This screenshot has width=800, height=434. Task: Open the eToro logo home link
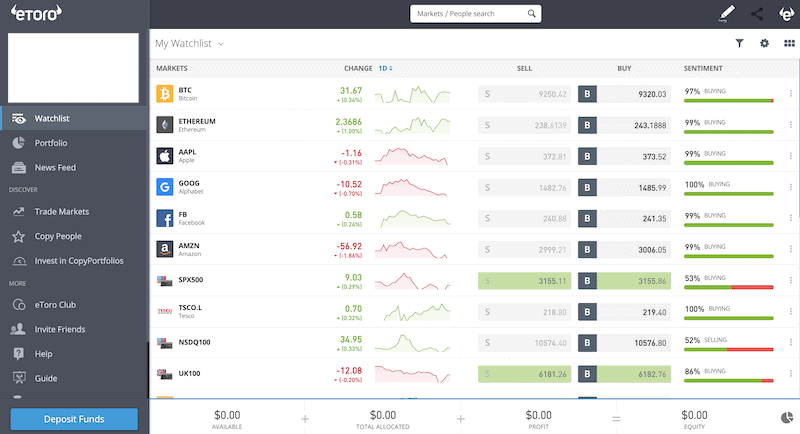point(36,13)
